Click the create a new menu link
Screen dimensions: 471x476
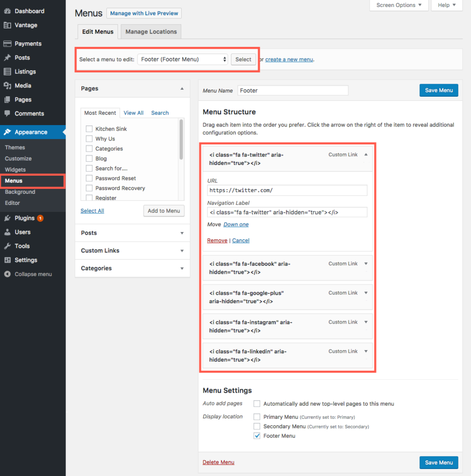pos(289,59)
